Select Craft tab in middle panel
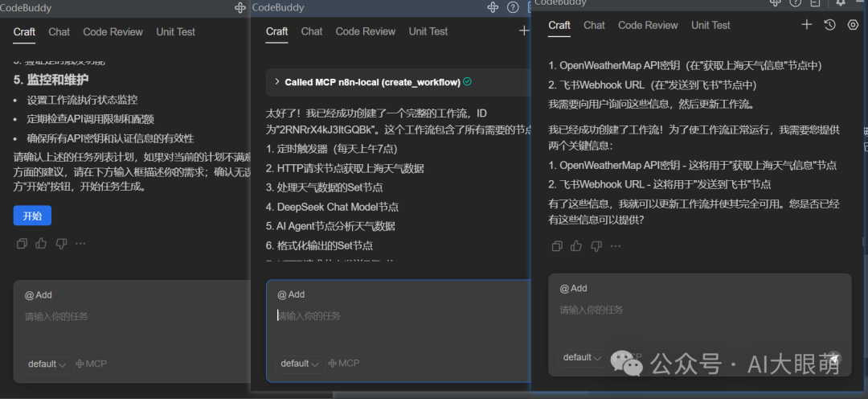The width and height of the screenshot is (868, 399). click(276, 31)
